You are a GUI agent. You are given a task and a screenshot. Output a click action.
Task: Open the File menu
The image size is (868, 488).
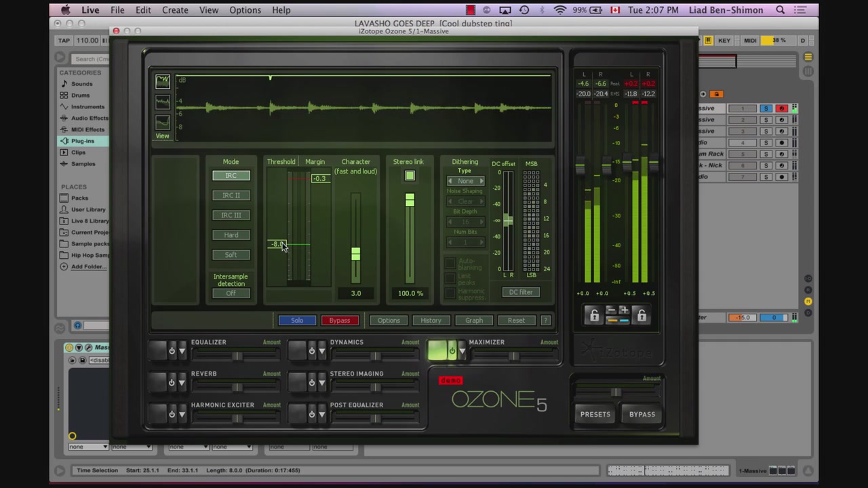point(117,10)
